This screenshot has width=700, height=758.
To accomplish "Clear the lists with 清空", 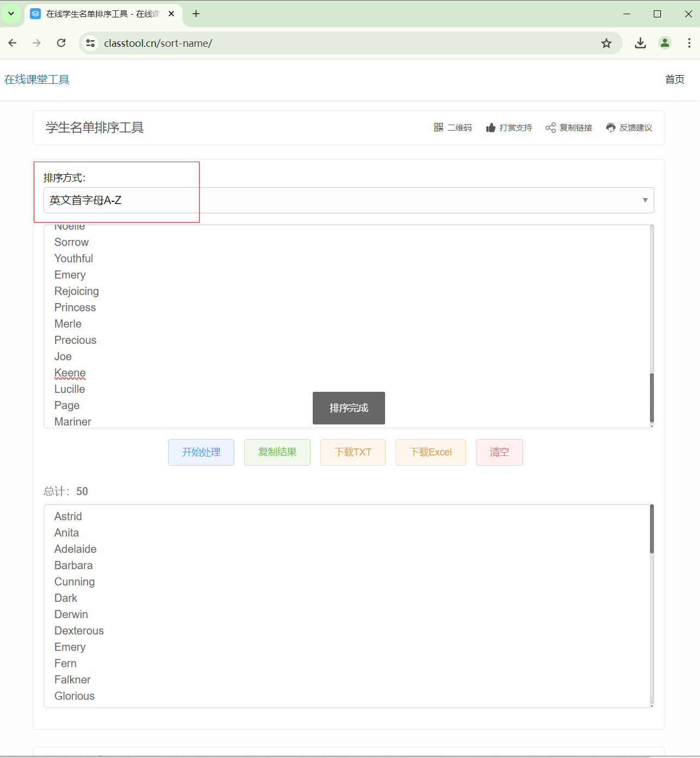I will click(499, 452).
